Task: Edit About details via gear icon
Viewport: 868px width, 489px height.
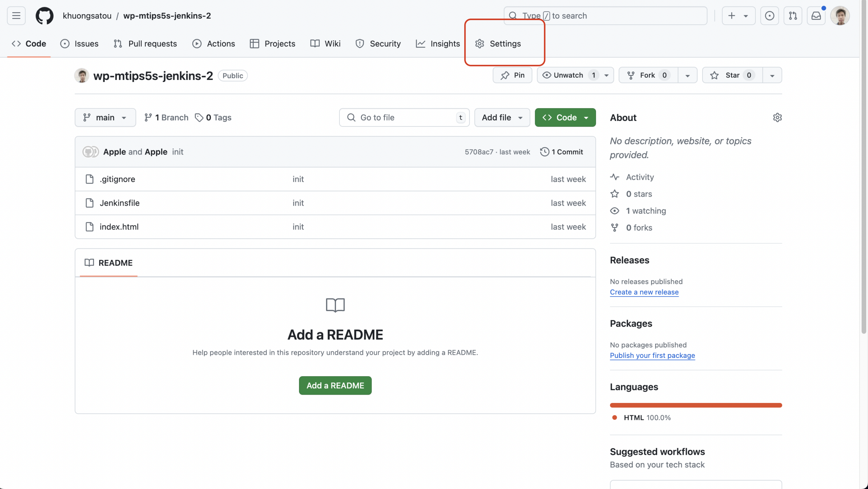Action: (x=777, y=118)
